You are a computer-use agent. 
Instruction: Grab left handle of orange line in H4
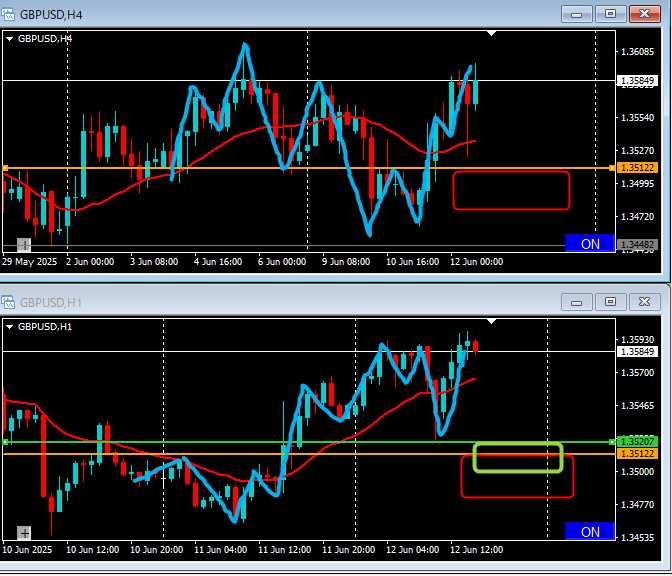(5, 168)
